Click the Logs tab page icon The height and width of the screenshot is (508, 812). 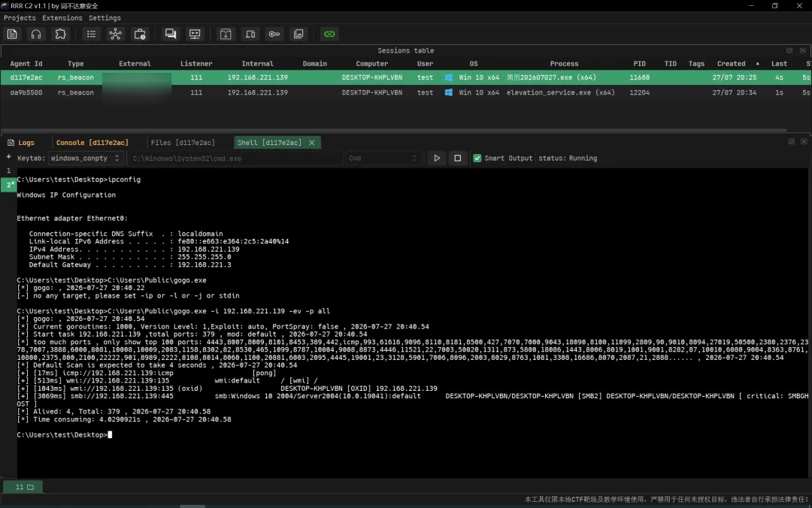coord(11,143)
